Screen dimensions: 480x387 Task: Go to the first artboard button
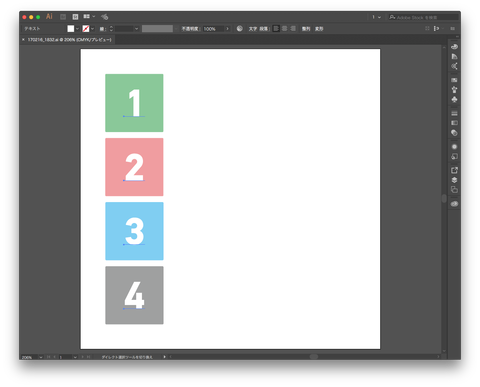[x=48, y=357]
